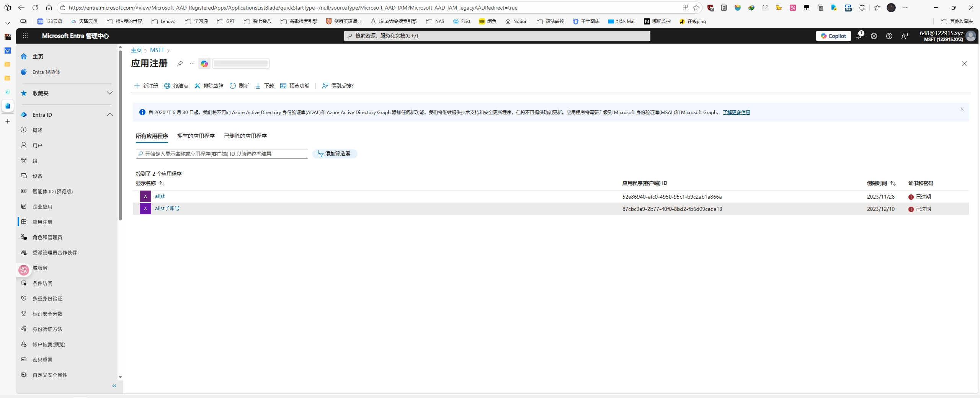Refresh the list with 刷新
The height and width of the screenshot is (398, 980).
click(x=239, y=86)
